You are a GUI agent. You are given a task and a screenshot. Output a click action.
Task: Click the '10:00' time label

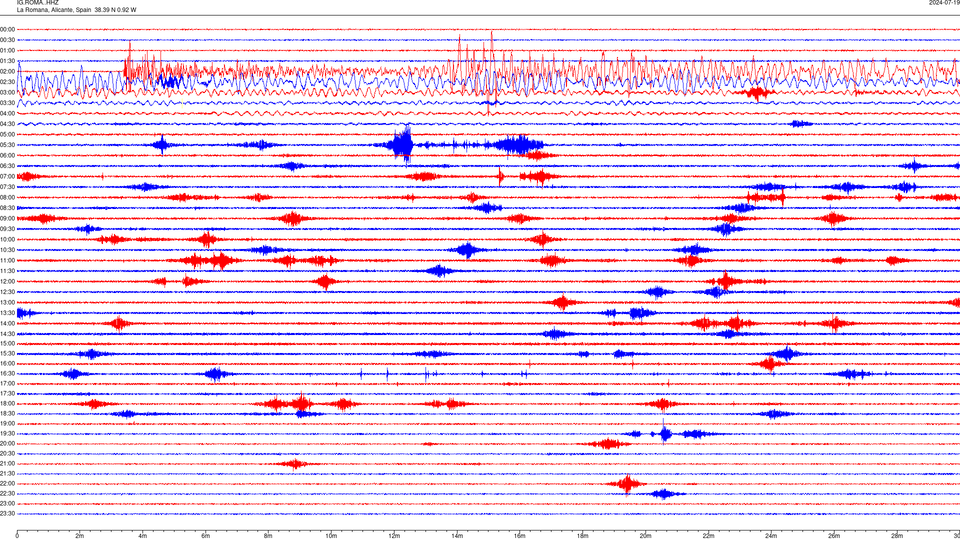tap(7, 239)
